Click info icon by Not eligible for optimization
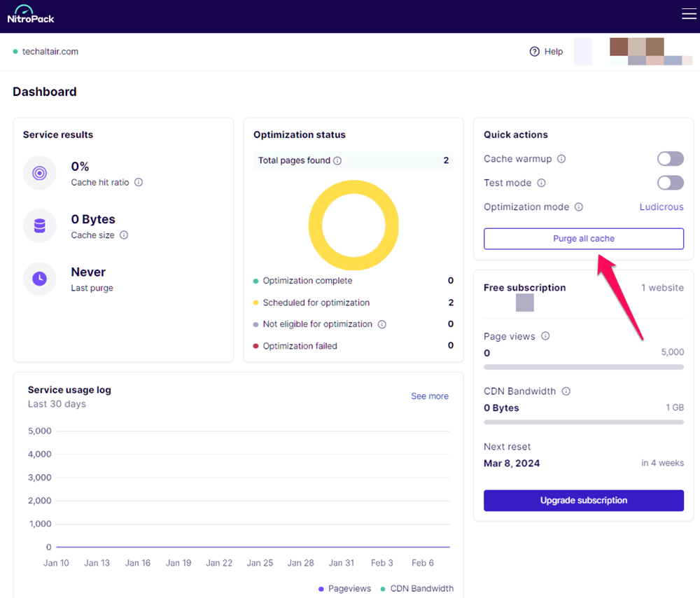Screen dimensions: 700x598 382,324
